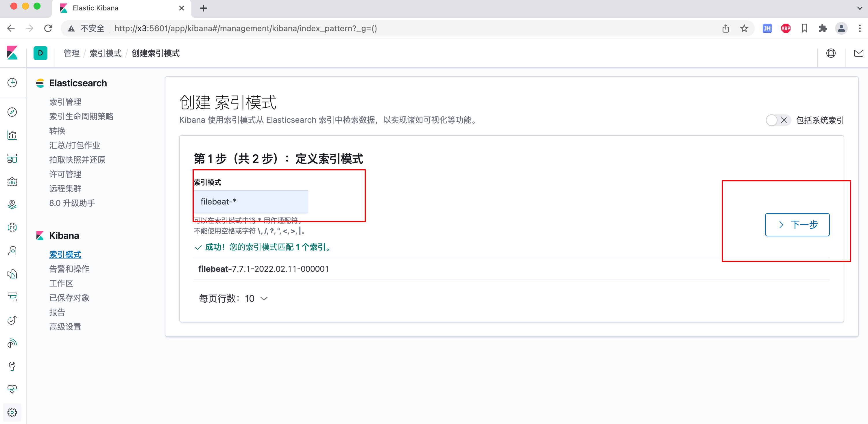Screen dimensions: 868x424
Task: Open 工作区 under Kibana
Action: (61, 284)
